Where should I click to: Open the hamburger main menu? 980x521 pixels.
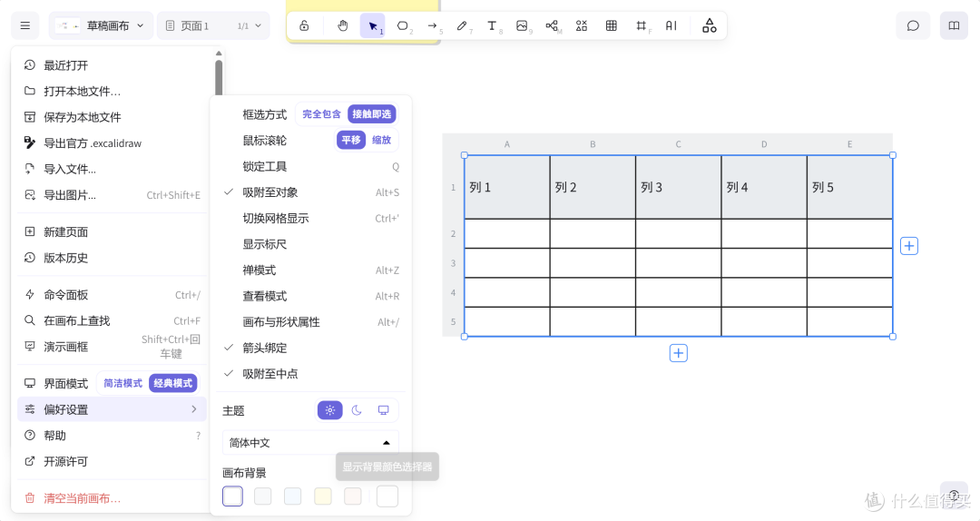[25, 25]
